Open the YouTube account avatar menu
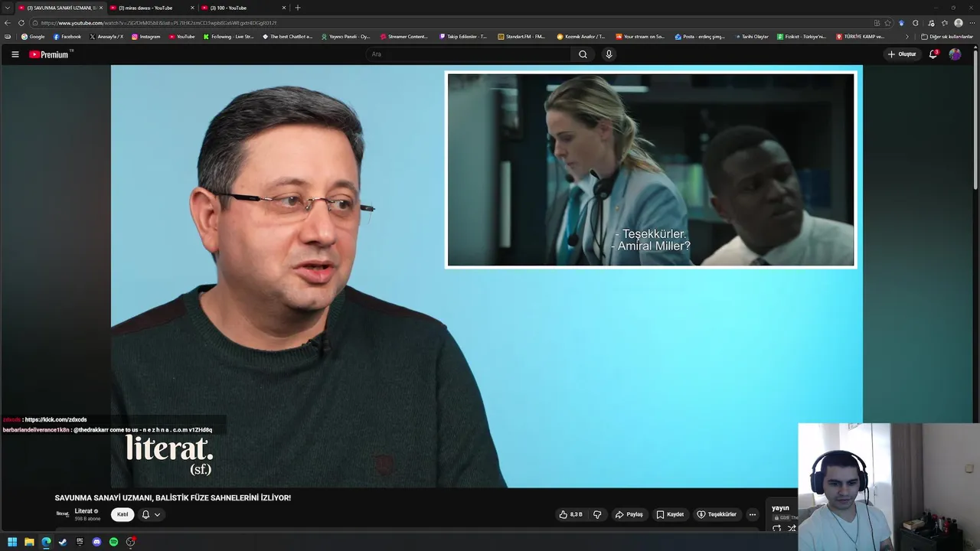980x551 pixels. (955, 54)
